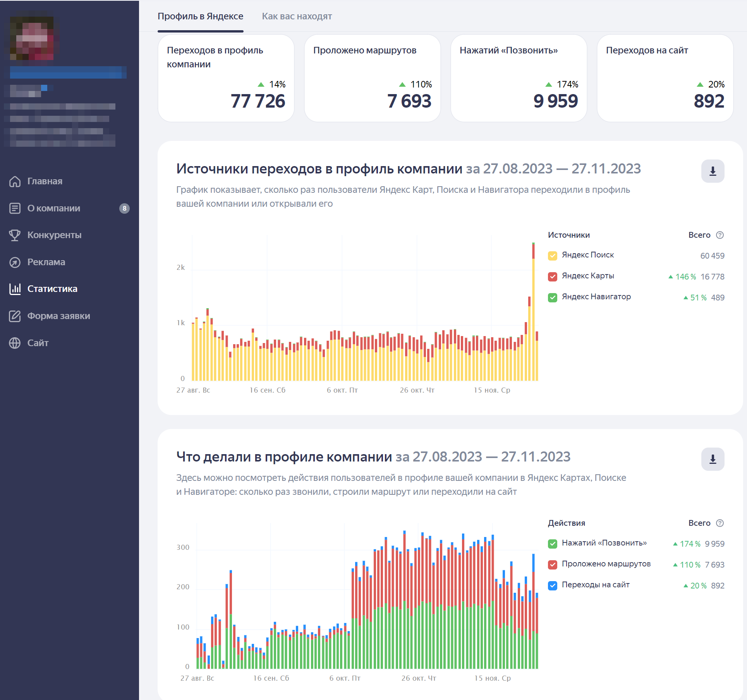Switch to the Как вас находят tab
This screenshot has width=747, height=700.
(x=297, y=16)
